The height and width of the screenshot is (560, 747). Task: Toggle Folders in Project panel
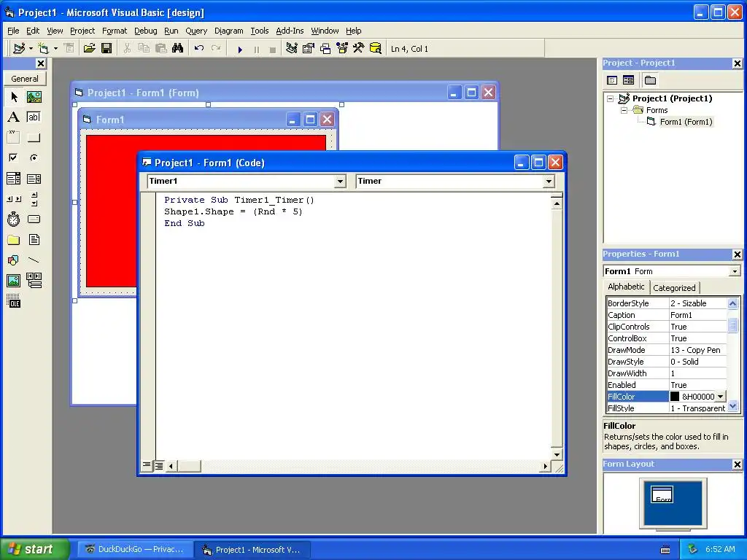point(650,80)
